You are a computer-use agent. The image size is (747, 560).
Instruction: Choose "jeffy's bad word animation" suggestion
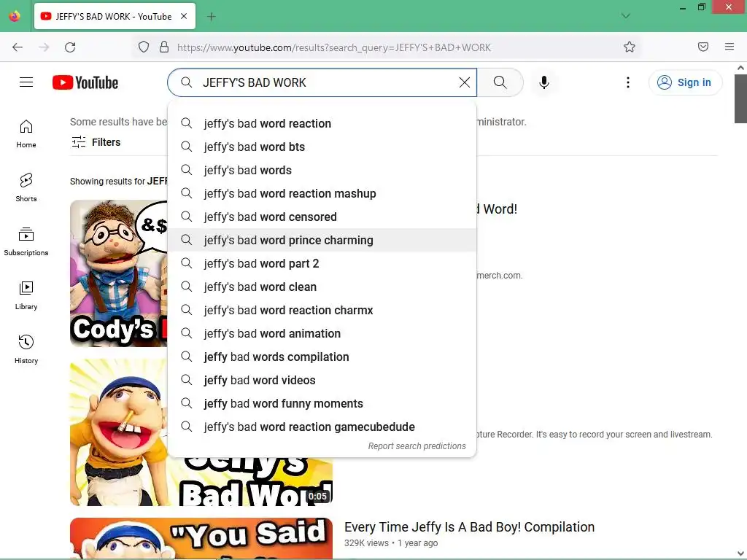point(322,333)
